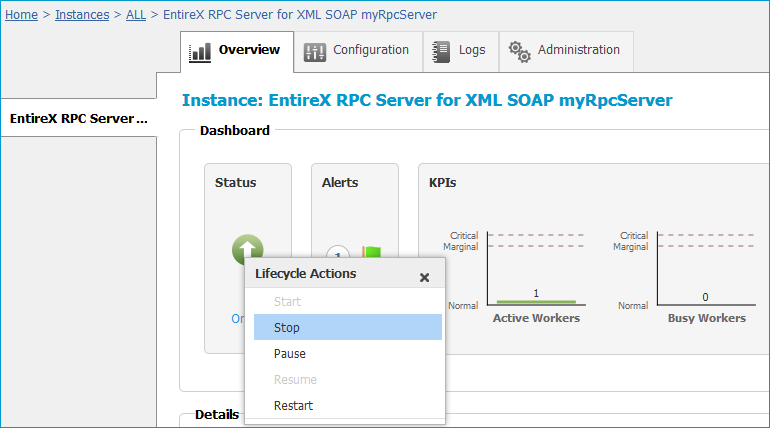
Task: Click the green online status arrow icon
Action: pos(248,247)
